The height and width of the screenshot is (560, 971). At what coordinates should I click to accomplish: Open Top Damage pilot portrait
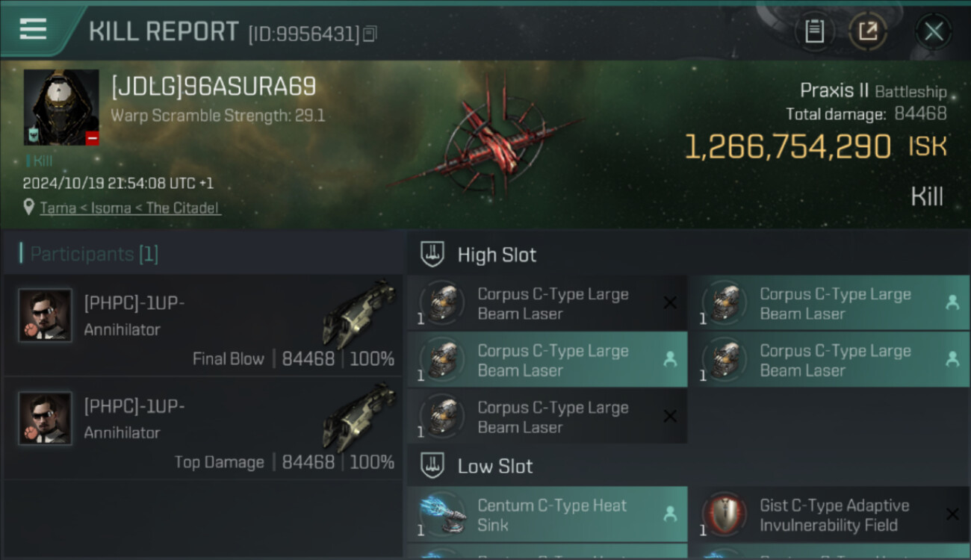pyautogui.click(x=45, y=418)
